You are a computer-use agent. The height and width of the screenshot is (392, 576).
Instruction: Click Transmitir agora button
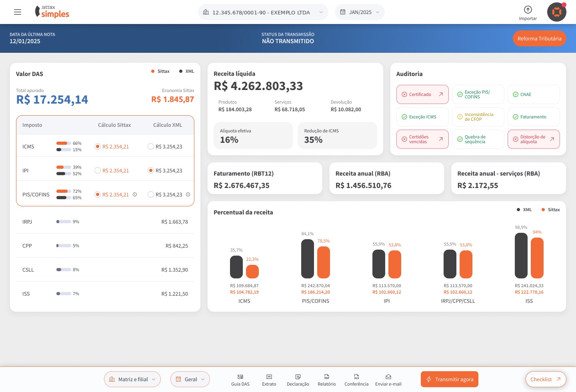[450, 379]
